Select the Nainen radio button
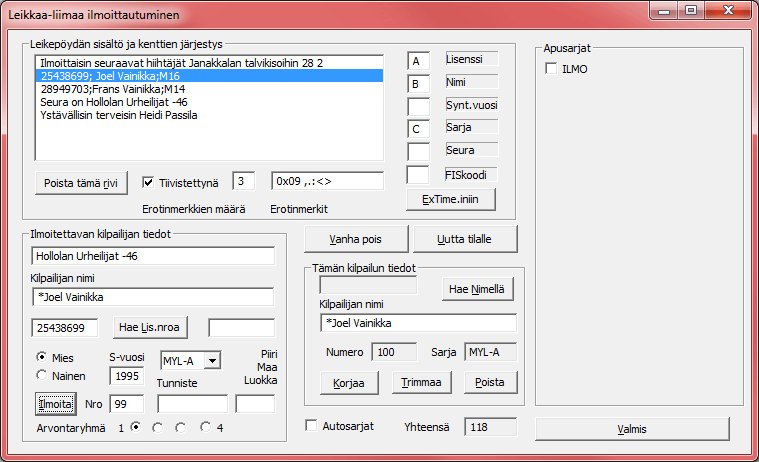 [x=41, y=375]
